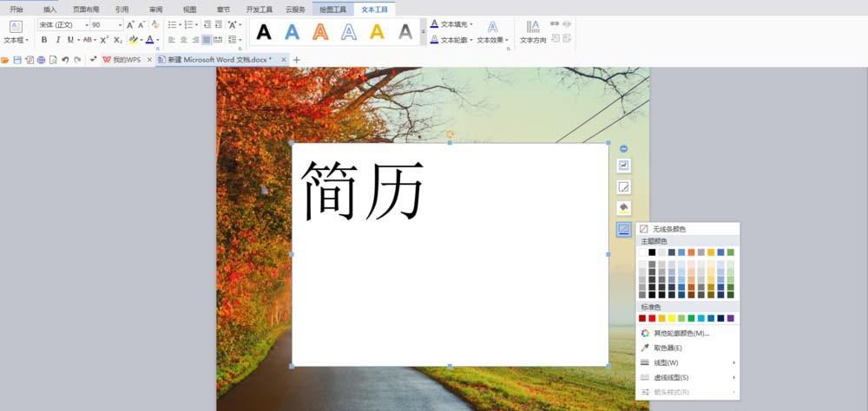The height and width of the screenshot is (411, 868).
Task: Click the increase font size icon
Action: tap(130, 25)
